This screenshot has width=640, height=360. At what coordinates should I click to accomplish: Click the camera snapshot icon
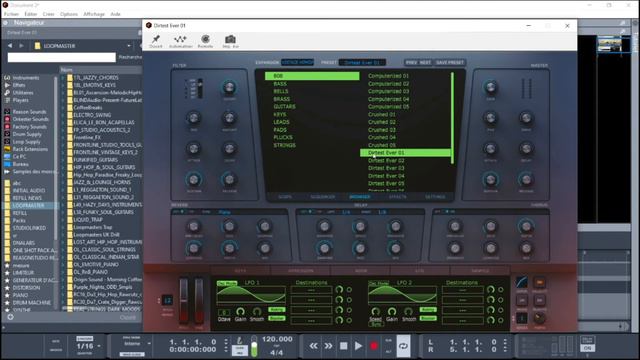point(230,39)
